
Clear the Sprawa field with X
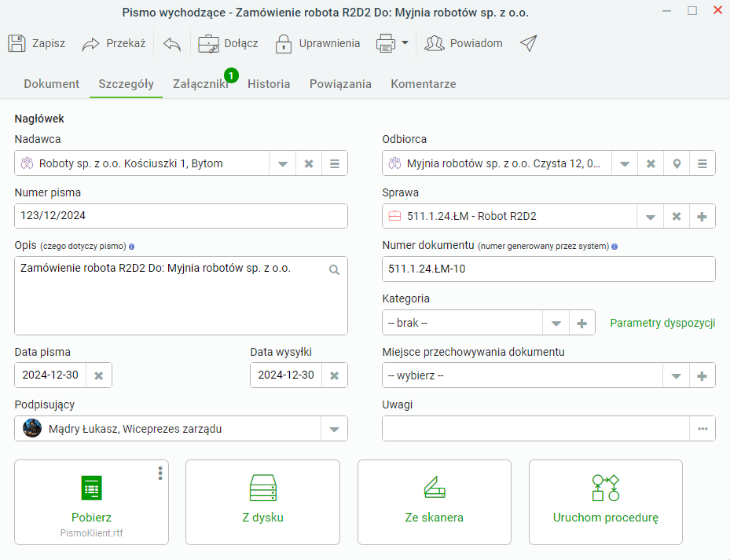[676, 217]
